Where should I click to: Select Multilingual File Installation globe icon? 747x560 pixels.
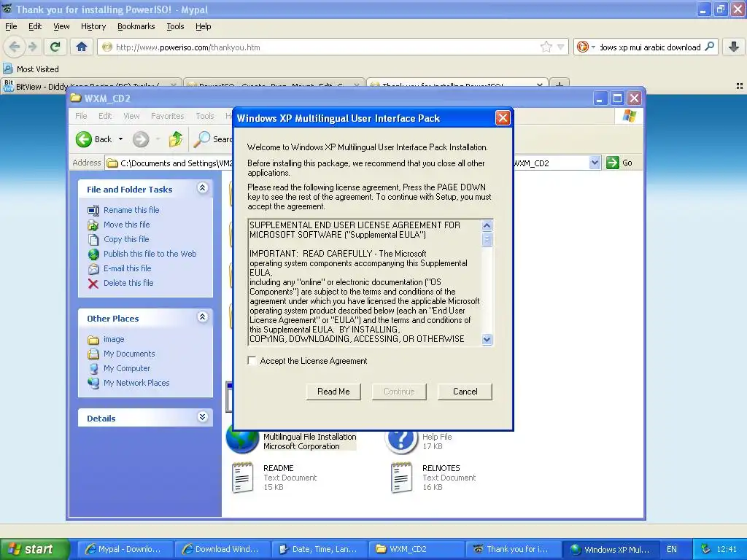tap(242, 438)
